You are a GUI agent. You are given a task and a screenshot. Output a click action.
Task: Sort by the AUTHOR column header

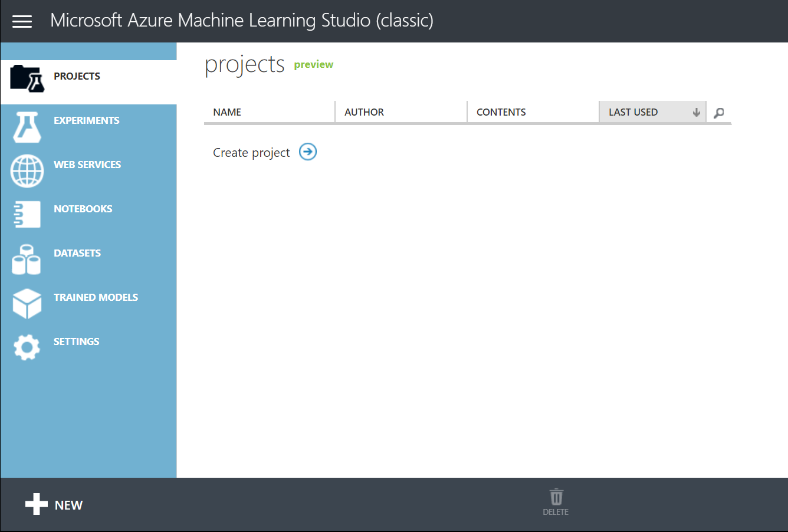click(x=401, y=112)
